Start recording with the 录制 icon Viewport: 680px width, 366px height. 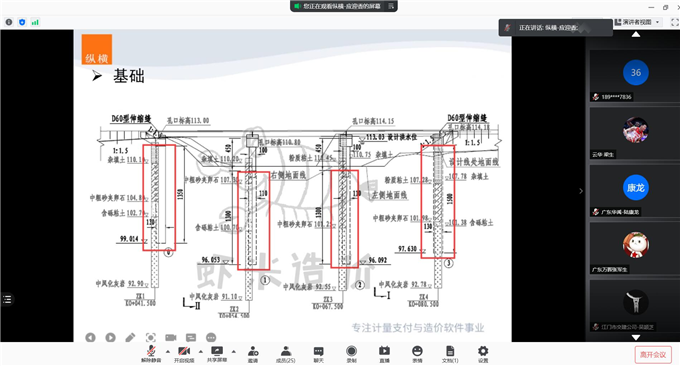[x=351, y=354]
